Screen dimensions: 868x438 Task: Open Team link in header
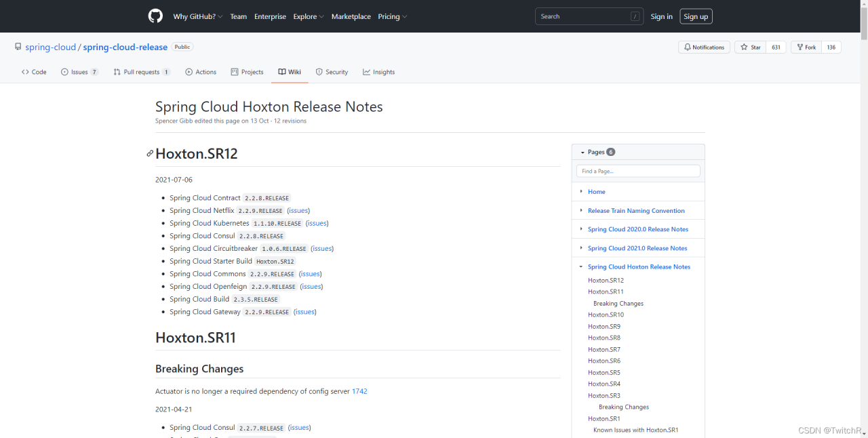pos(239,17)
